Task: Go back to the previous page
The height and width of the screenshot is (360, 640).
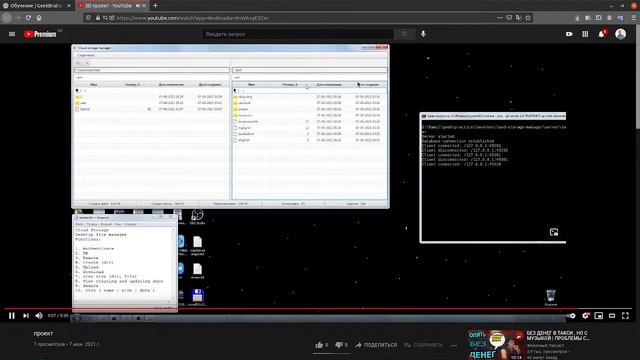Action: pyautogui.click(x=7, y=18)
